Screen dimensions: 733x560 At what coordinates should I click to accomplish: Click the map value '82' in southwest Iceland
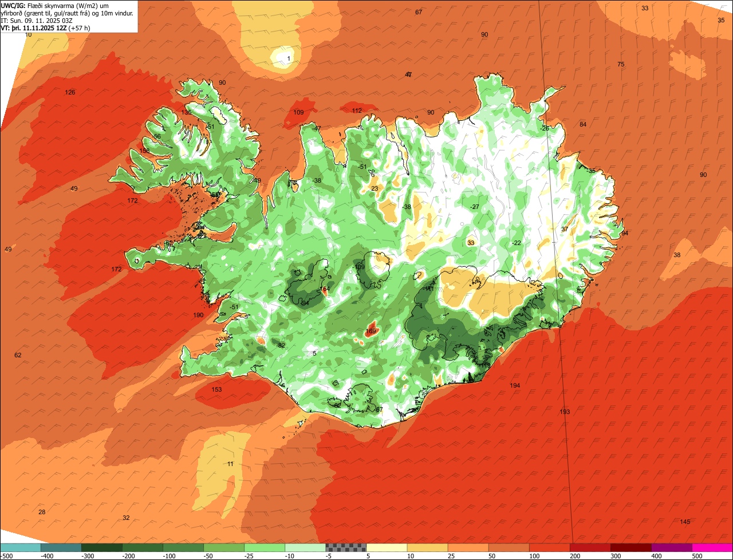click(x=281, y=346)
